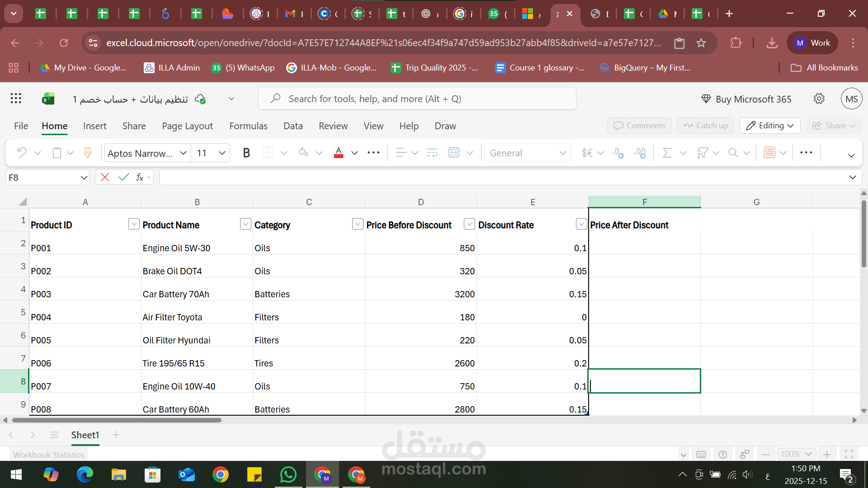Click the Increase Decimal icon
The width and height of the screenshot is (868, 488).
click(618, 153)
